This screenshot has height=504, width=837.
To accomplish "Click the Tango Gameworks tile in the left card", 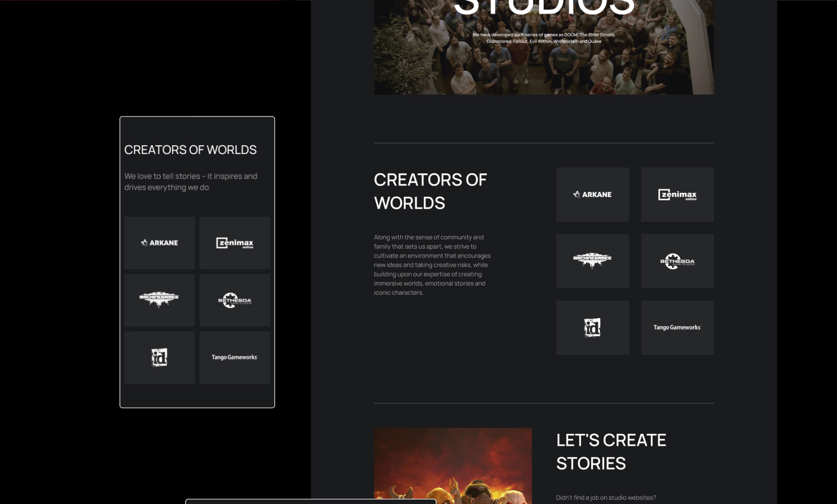I will pos(235,357).
